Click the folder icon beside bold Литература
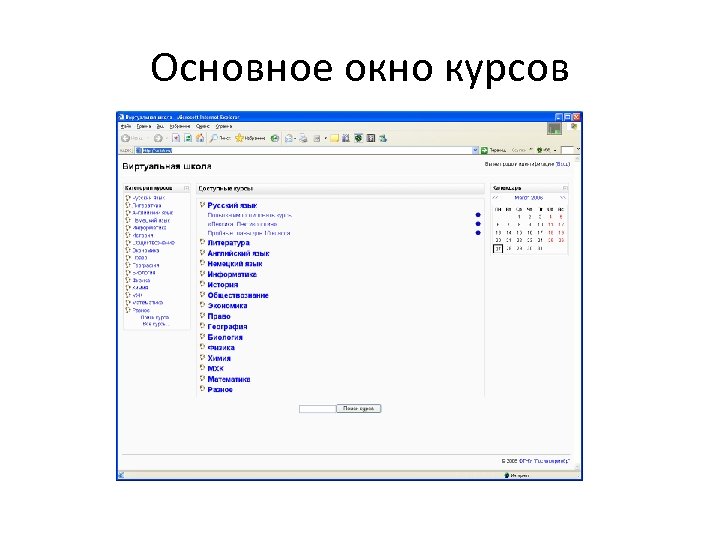The image size is (720, 540). pyautogui.click(x=202, y=242)
